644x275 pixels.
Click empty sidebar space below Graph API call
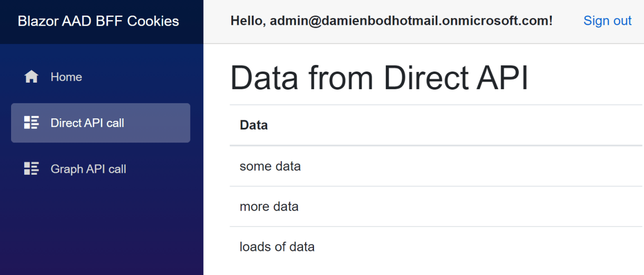pyautogui.click(x=101, y=227)
